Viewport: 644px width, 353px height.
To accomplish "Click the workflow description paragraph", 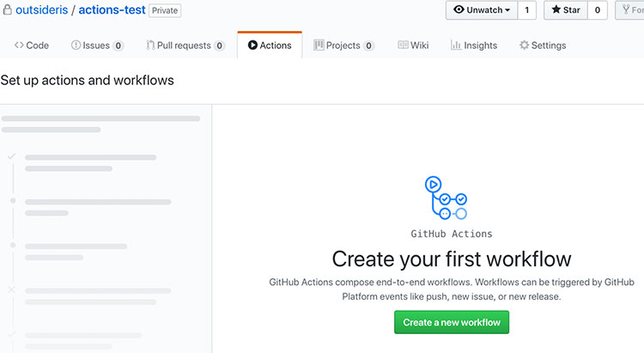I will click(452, 289).
